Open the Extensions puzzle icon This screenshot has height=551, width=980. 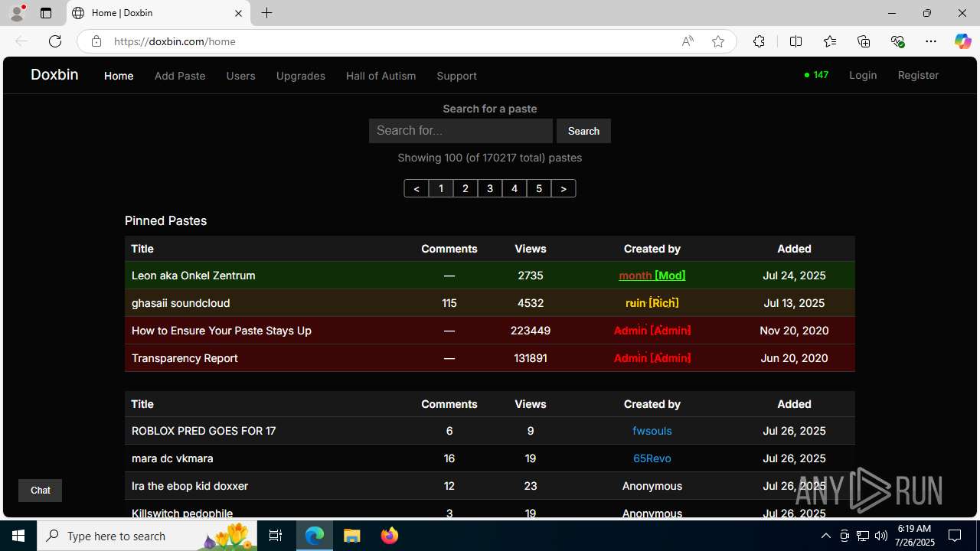759,41
